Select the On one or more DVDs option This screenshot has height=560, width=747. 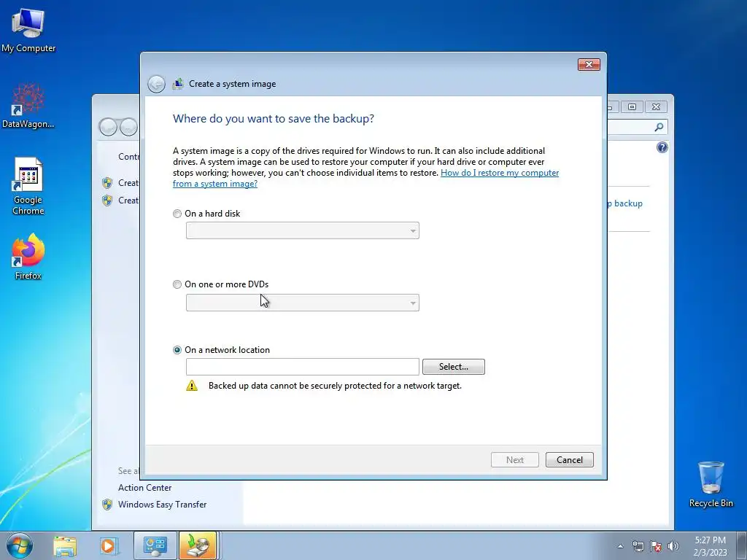(177, 284)
